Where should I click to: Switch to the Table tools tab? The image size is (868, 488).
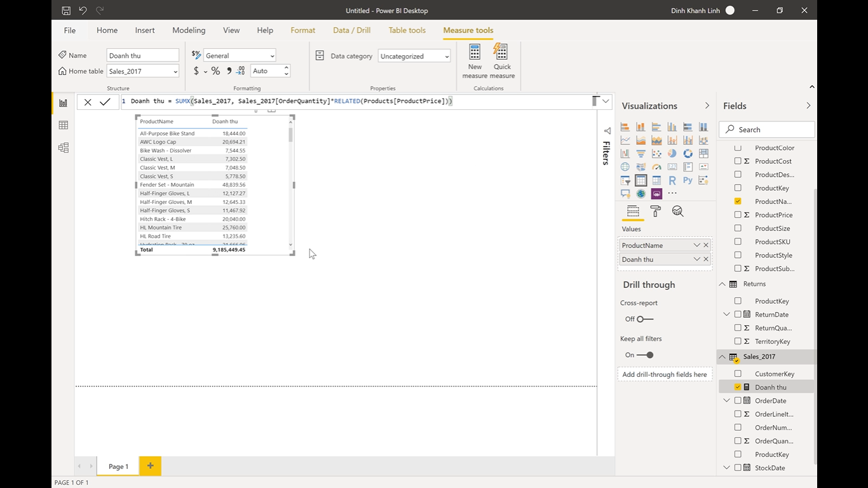pos(407,30)
